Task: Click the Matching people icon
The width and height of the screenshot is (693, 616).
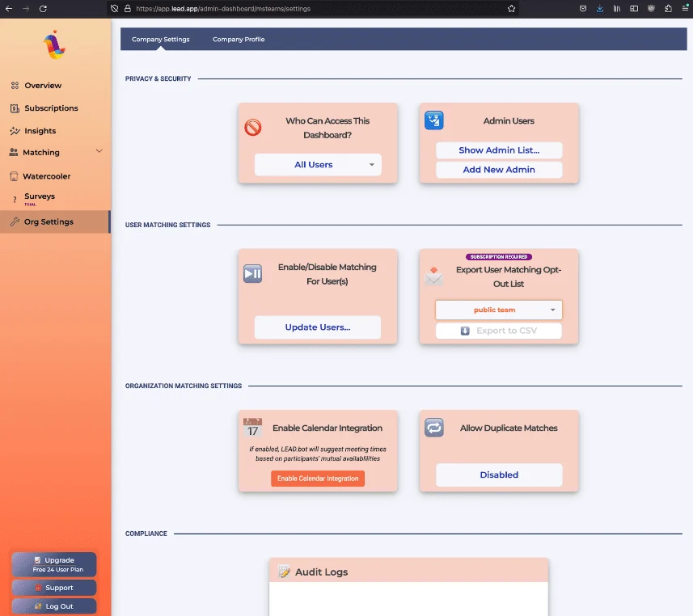Action: 14,153
